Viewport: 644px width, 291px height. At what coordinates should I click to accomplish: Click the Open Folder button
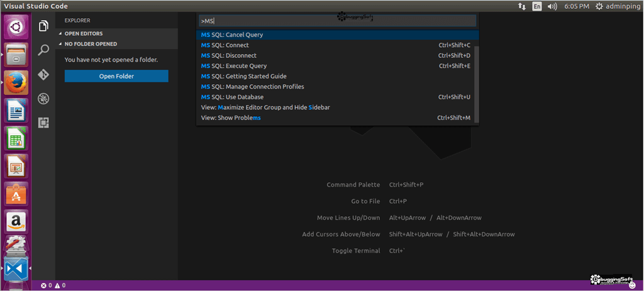tap(116, 76)
